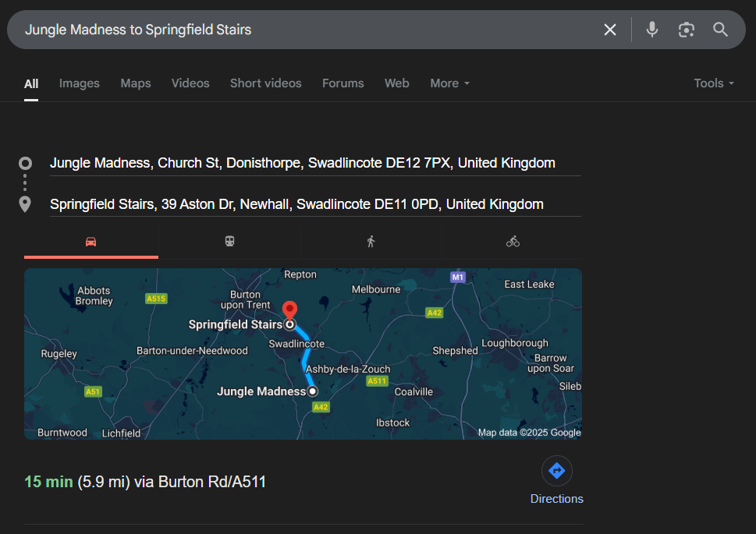The image size is (756, 534).
Task: Click the Coalville label on map
Action: pyautogui.click(x=413, y=392)
